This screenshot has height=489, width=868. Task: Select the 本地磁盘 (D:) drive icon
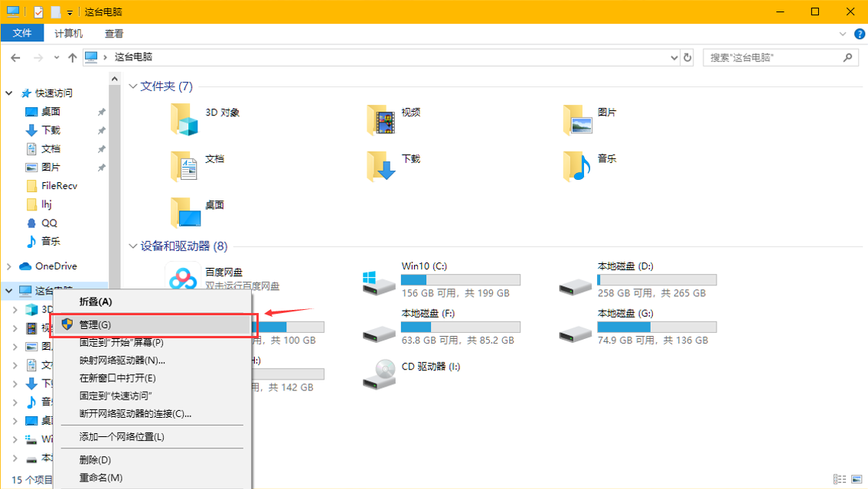(575, 286)
